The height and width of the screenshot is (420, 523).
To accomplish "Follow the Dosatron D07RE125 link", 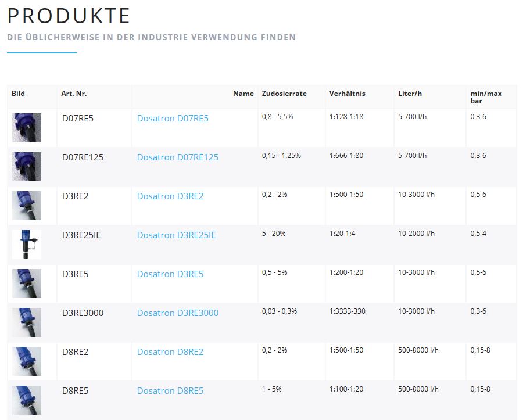I will pos(178,157).
